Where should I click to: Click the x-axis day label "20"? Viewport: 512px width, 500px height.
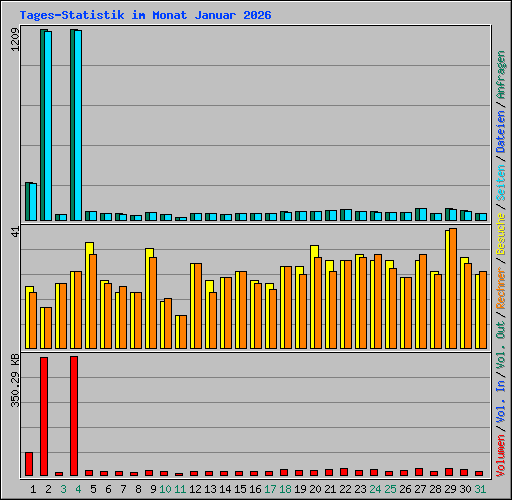coord(315,489)
